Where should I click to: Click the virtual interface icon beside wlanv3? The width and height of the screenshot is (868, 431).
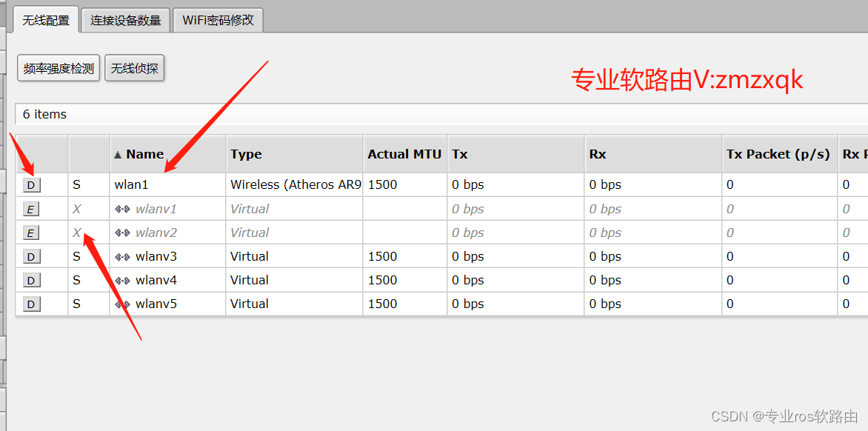[122, 257]
